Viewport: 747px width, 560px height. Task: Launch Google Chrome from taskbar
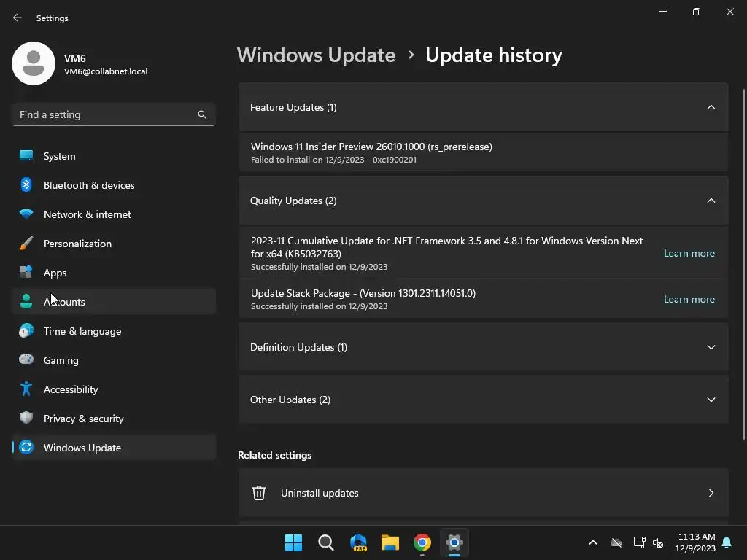click(422, 542)
